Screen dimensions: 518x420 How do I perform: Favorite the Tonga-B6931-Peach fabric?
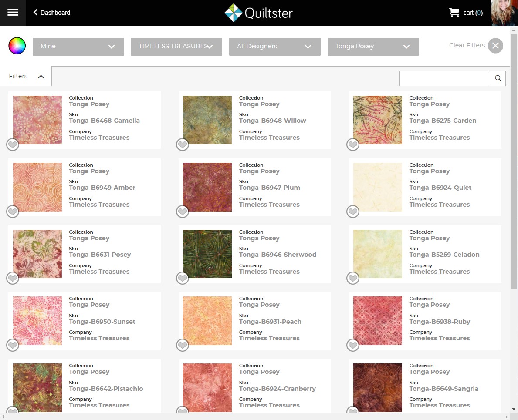183,345
